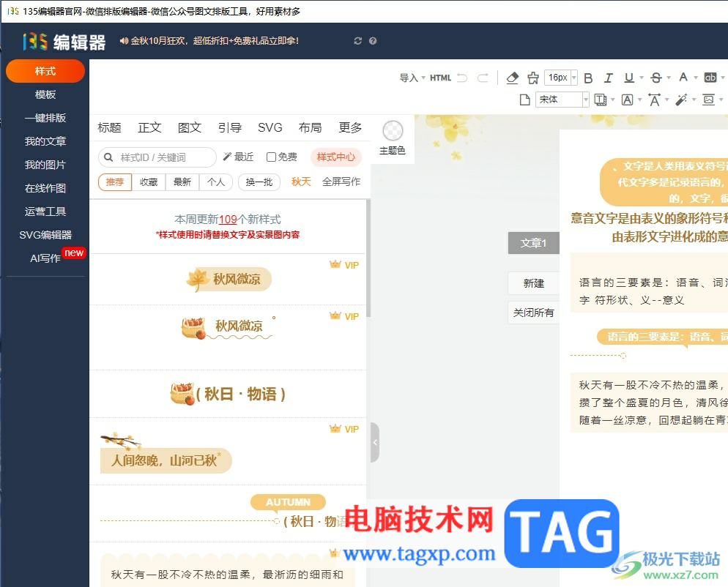
Task: Open the 更多 style tab
Action: coord(350,127)
